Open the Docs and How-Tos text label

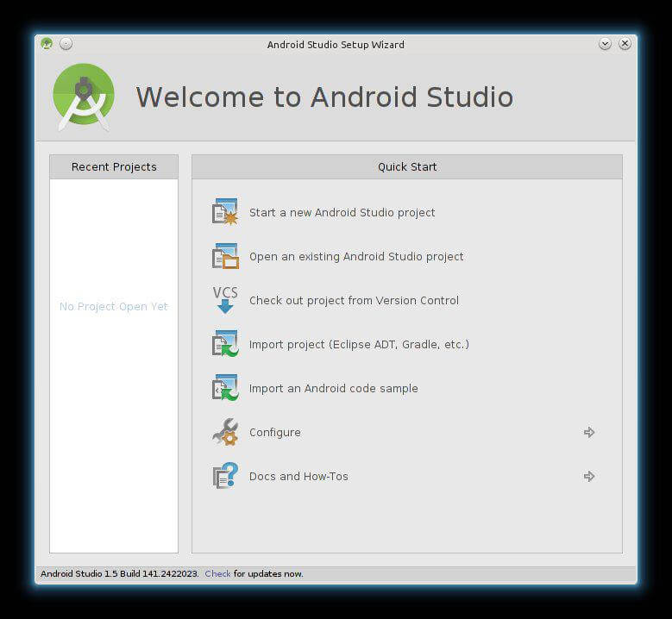298,477
